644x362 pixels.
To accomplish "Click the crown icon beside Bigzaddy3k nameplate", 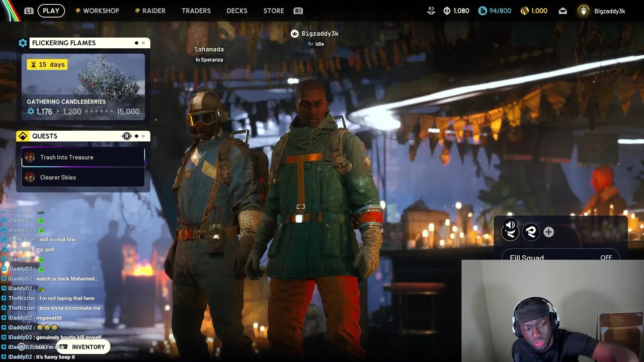I will (295, 34).
